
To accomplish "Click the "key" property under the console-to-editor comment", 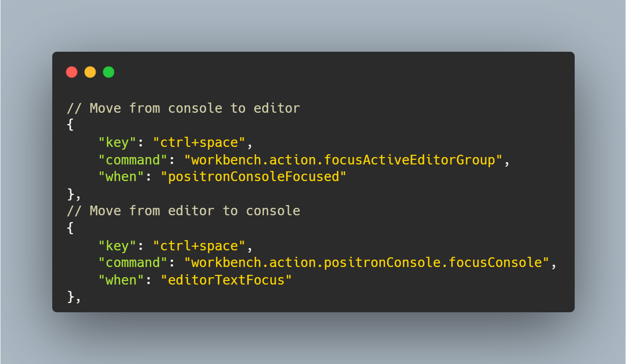I will point(117,143).
